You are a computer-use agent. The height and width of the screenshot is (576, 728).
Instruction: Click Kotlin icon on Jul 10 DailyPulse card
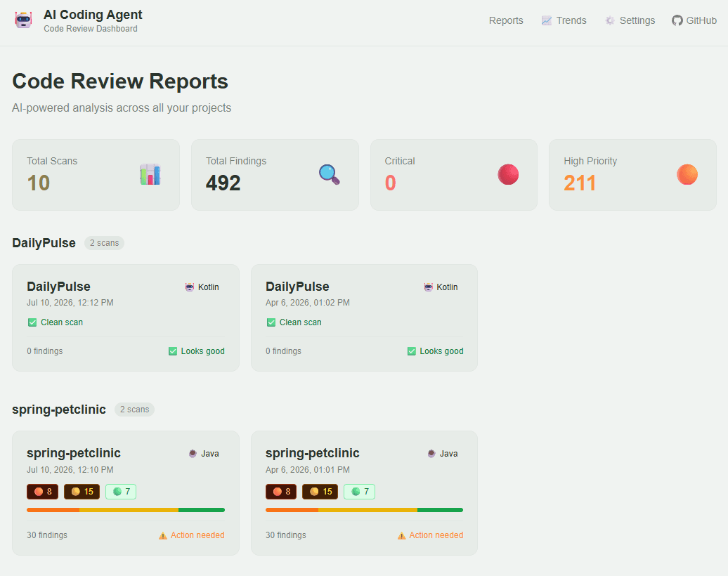click(x=190, y=287)
